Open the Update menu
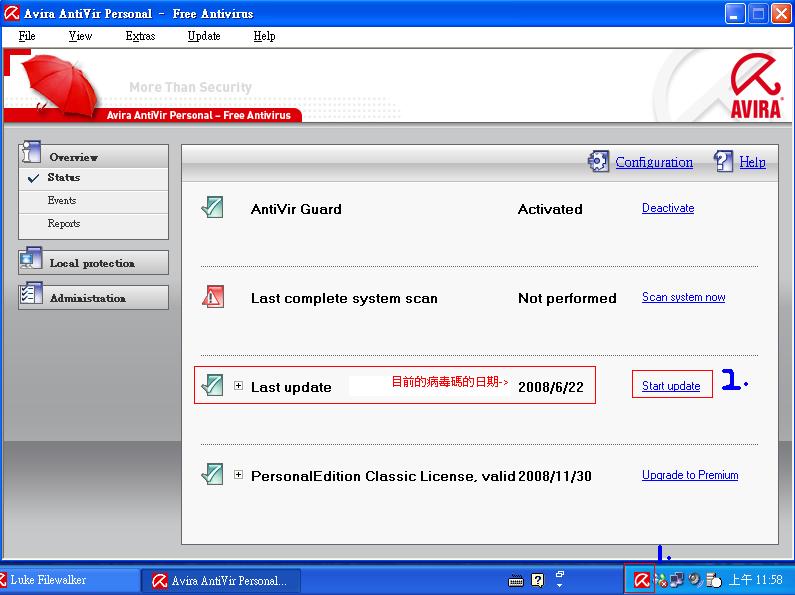 point(204,36)
